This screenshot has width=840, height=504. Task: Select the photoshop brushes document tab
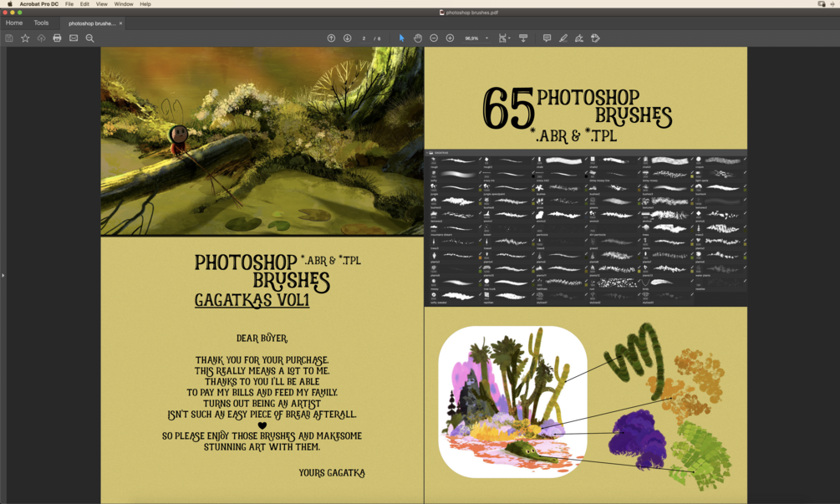[x=92, y=23]
